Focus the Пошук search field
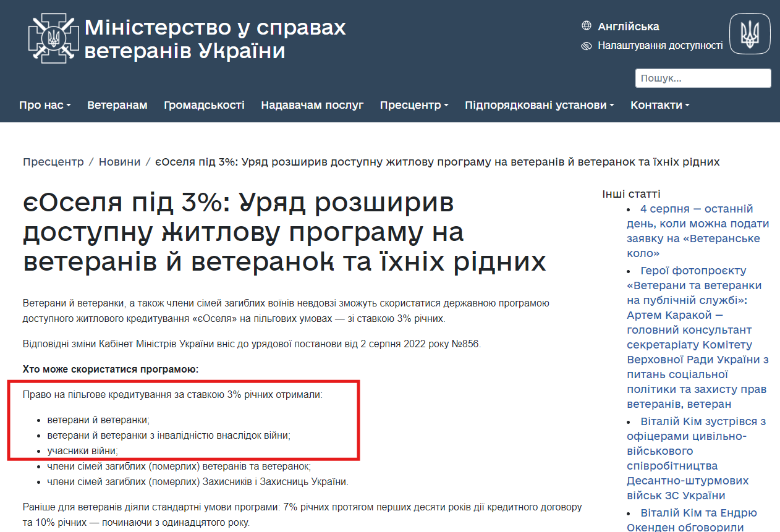 coord(703,78)
